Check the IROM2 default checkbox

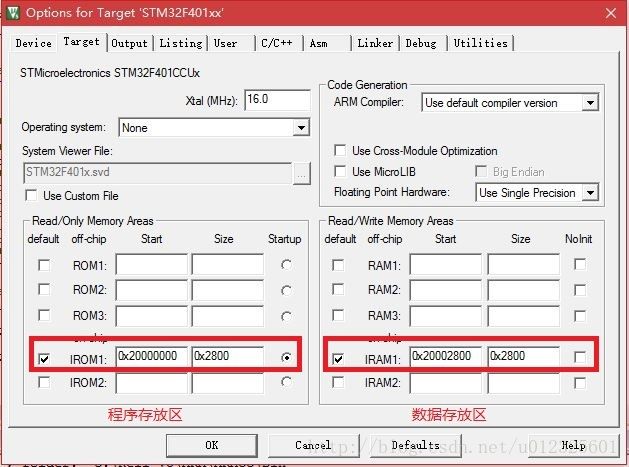pos(44,382)
